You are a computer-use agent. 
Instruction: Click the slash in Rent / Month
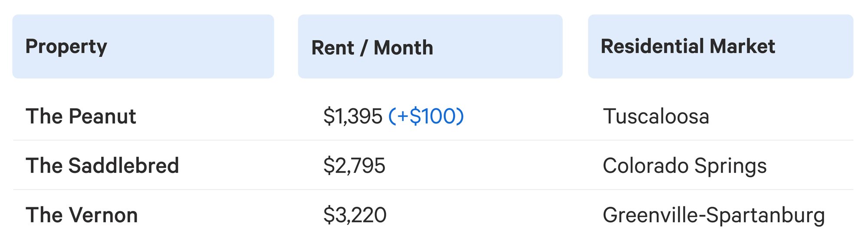[364, 48]
